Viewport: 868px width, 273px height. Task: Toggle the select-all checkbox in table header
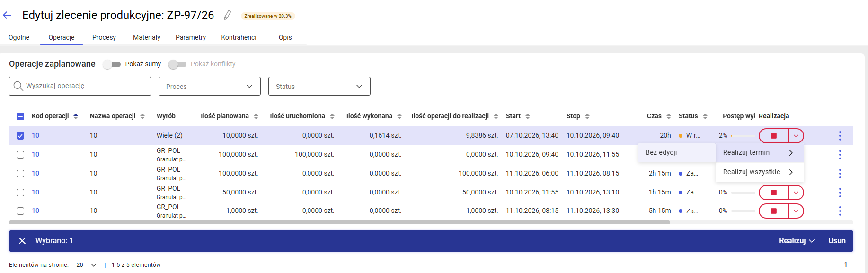coord(20,116)
